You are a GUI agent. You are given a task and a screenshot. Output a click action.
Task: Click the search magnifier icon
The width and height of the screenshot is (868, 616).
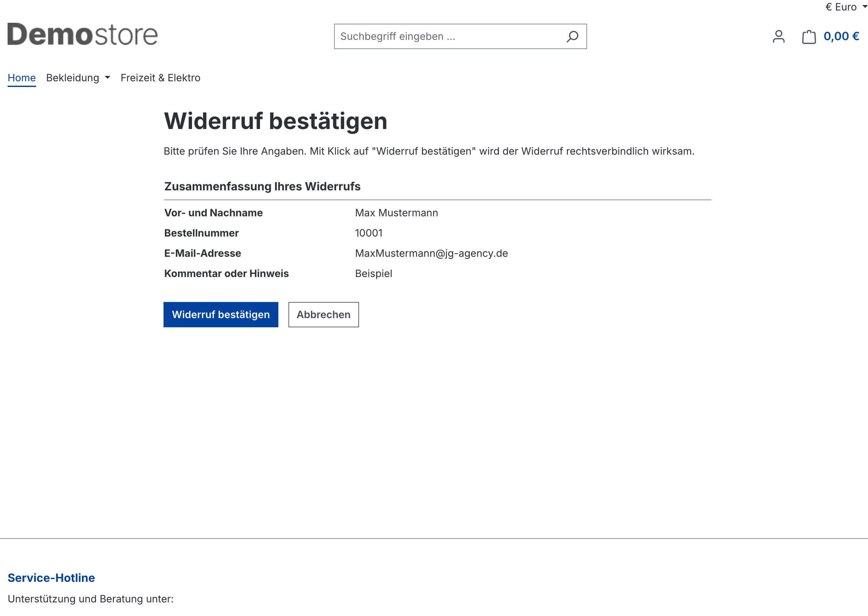(572, 36)
